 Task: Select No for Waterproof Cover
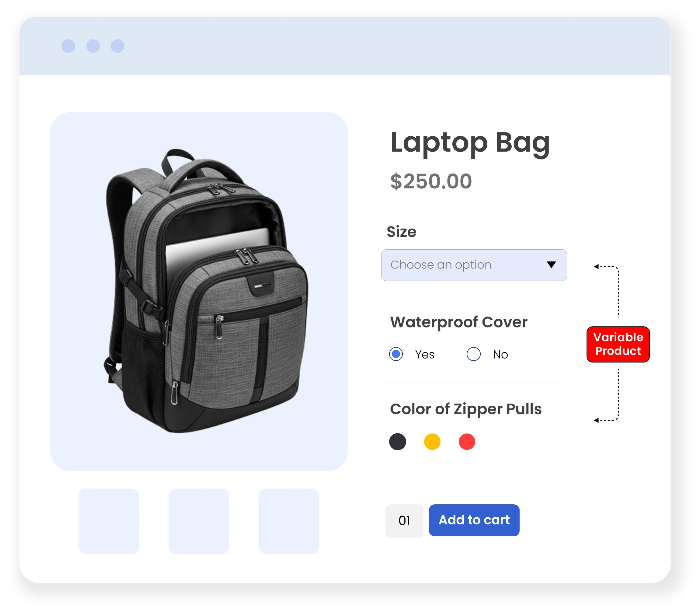(474, 354)
